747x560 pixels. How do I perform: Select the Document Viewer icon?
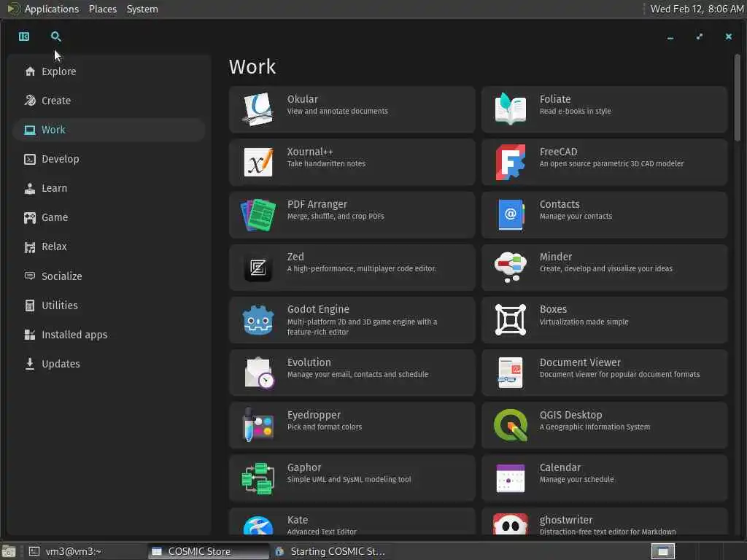[510, 373]
